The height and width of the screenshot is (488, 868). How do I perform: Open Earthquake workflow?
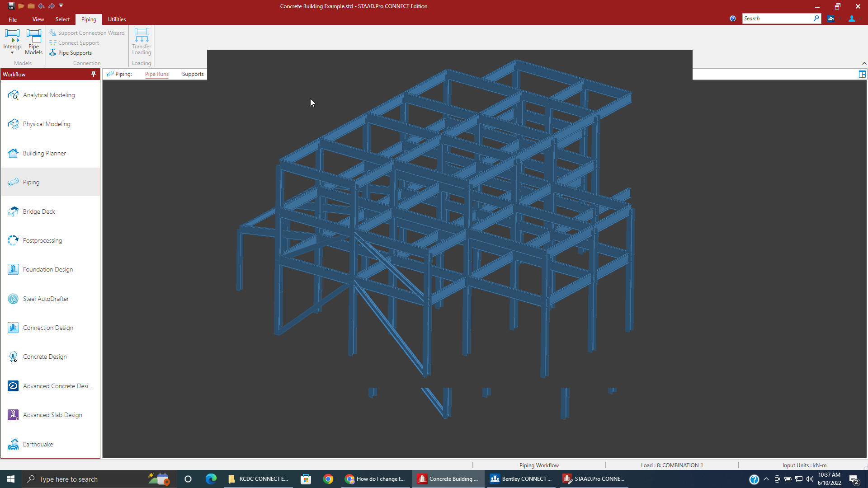[x=50, y=444]
